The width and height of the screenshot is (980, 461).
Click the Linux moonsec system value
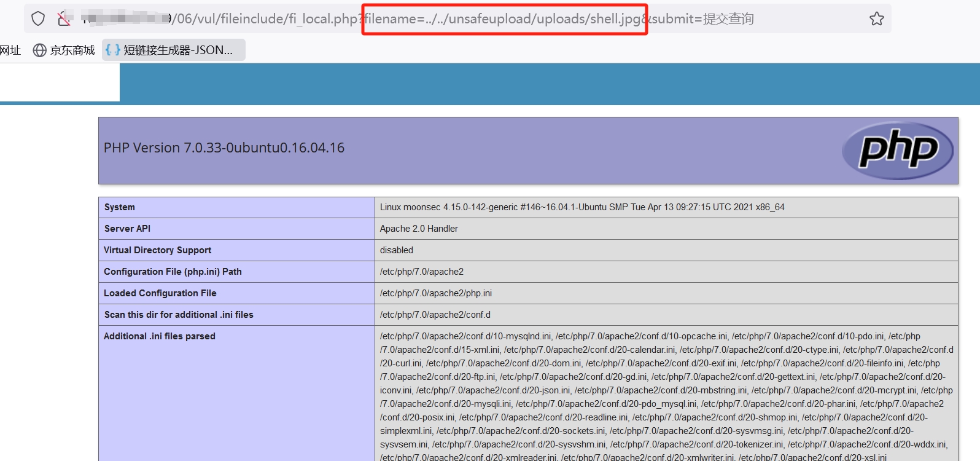[582, 207]
